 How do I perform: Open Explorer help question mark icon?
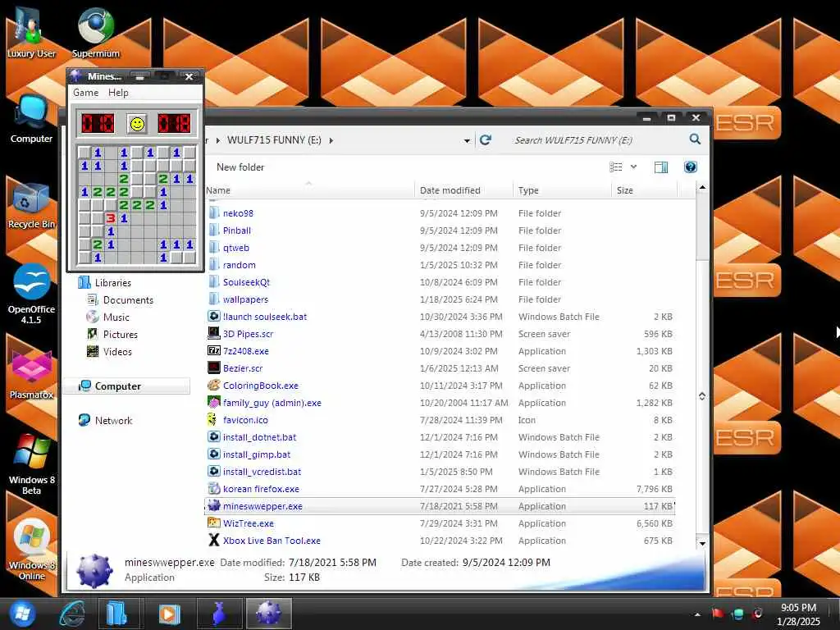(x=691, y=167)
